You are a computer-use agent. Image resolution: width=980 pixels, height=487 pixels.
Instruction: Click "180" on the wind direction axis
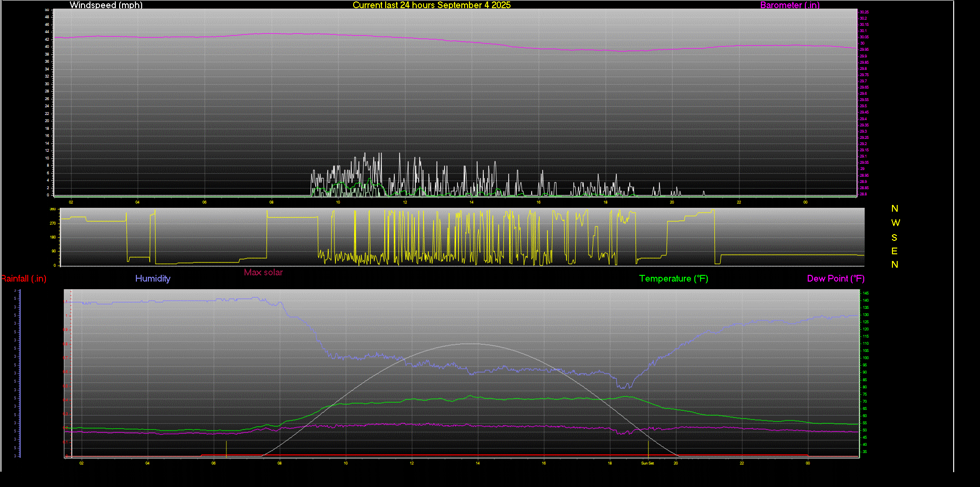coord(53,237)
